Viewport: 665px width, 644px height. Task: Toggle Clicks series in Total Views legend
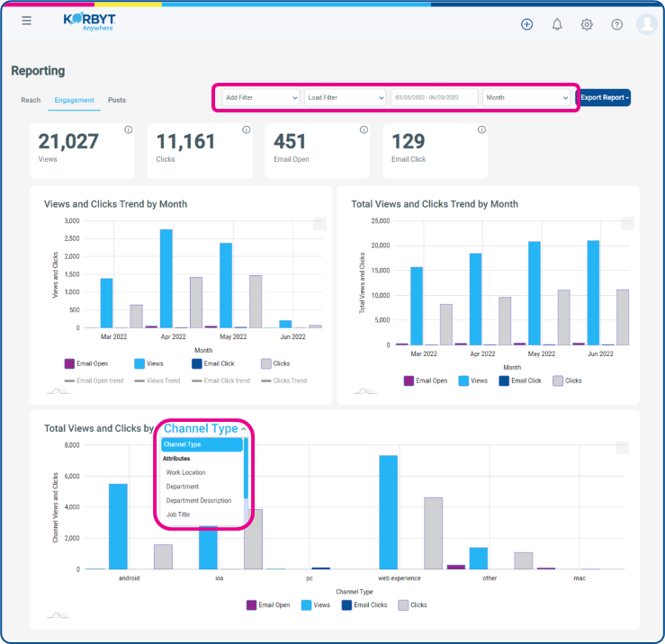pyautogui.click(x=567, y=380)
